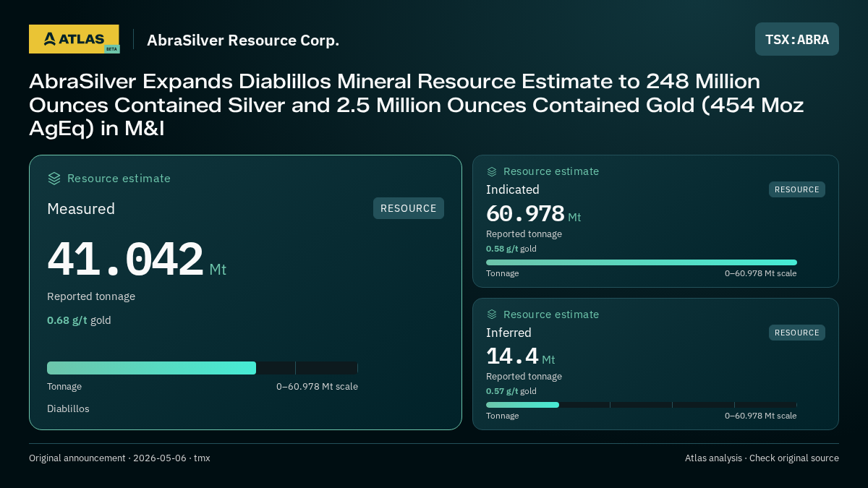Click the layers icon in the Indicated card
868x488 pixels.
point(492,171)
